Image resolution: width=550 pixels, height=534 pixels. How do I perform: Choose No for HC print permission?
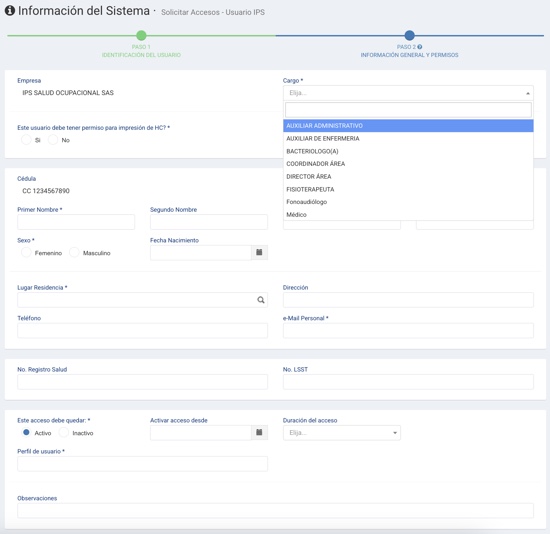[53, 140]
